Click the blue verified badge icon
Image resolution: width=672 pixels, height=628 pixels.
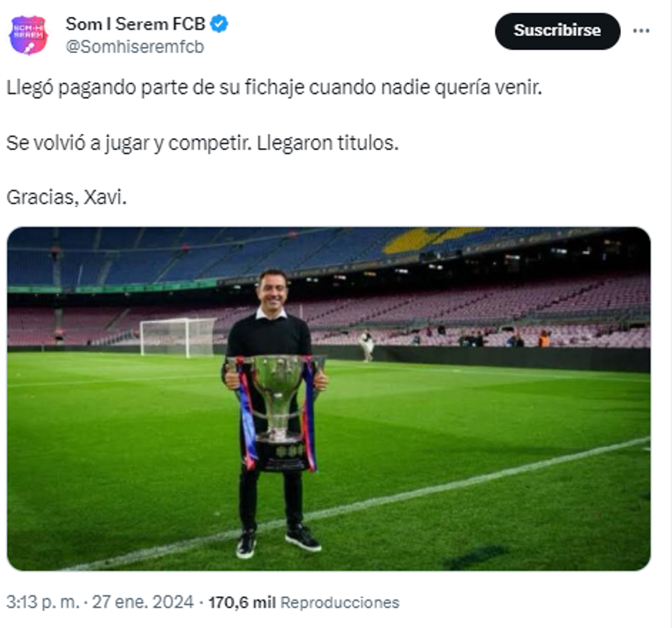219,22
